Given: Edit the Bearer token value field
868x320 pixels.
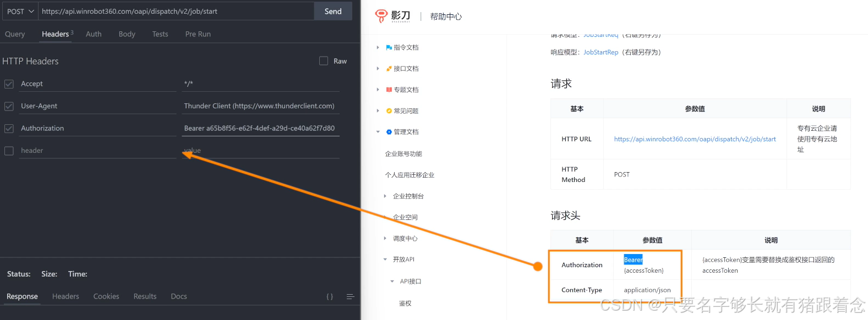Looking at the screenshot, I should click(261, 128).
